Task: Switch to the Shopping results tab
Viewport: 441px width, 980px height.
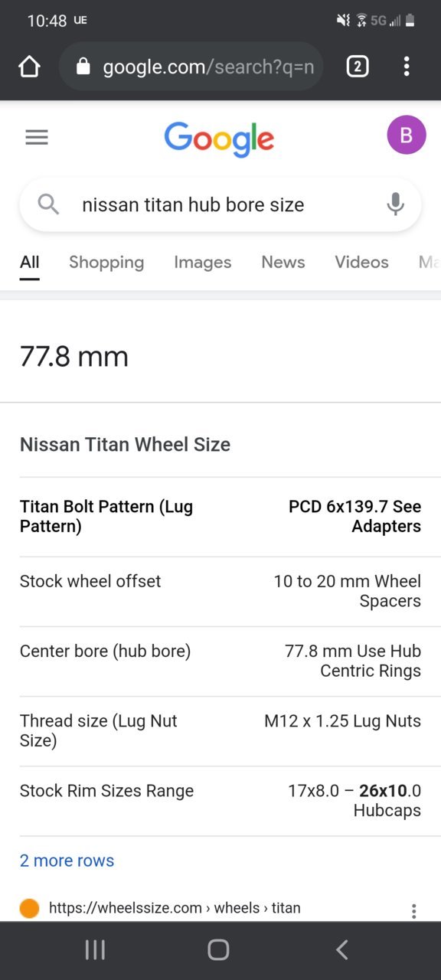Action: pyautogui.click(x=106, y=262)
